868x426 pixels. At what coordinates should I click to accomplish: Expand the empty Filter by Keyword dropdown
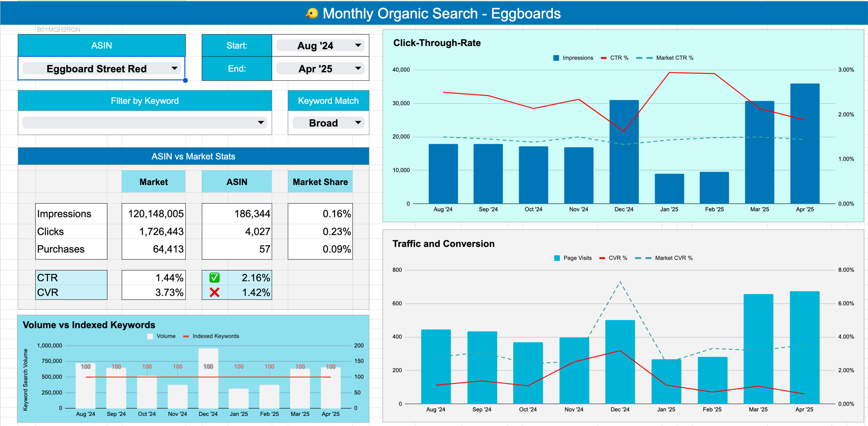(145, 122)
